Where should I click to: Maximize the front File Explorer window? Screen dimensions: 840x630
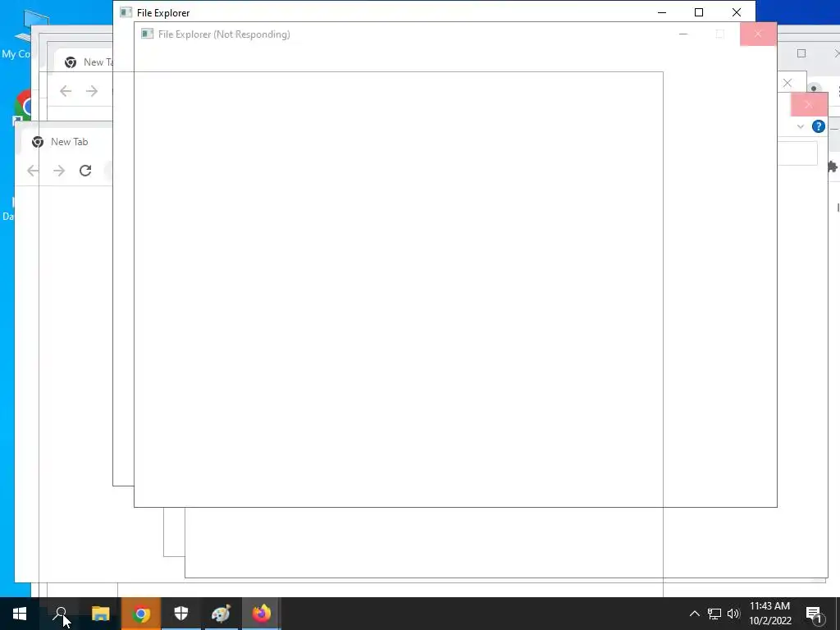tap(699, 12)
